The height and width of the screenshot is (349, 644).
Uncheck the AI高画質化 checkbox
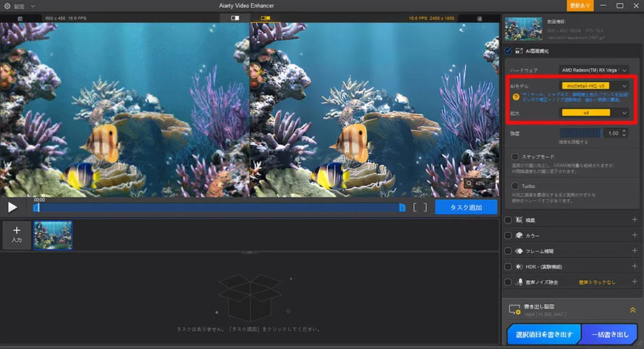point(508,51)
